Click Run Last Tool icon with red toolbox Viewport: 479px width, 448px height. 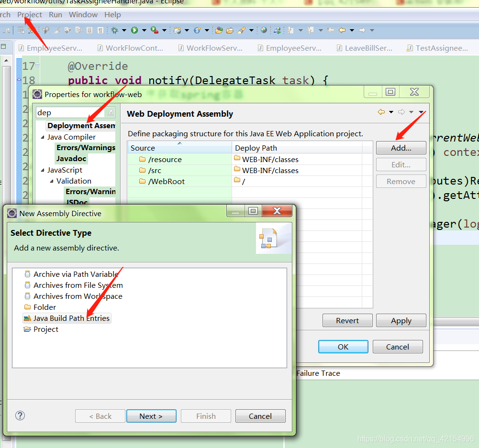pyautogui.click(x=155, y=30)
